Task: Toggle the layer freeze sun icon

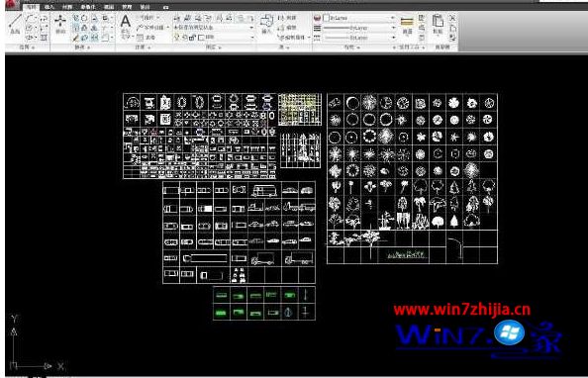Action: [x=184, y=38]
